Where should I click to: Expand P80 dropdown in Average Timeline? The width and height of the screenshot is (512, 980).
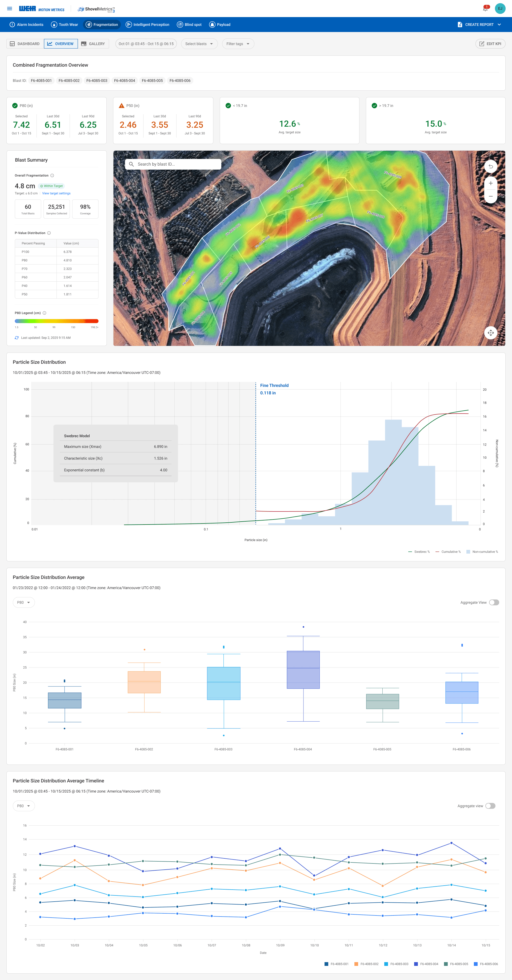click(23, 806)
